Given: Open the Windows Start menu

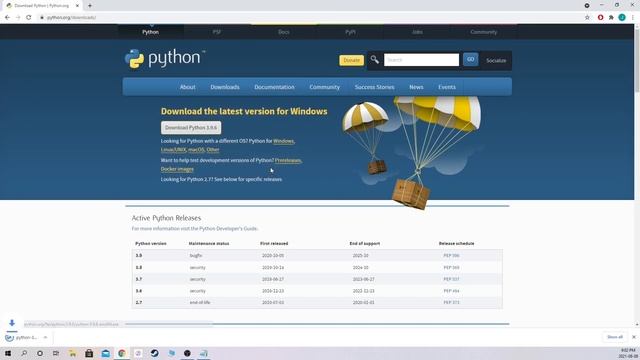Looking at the screenshot, I should click(8, 353).
